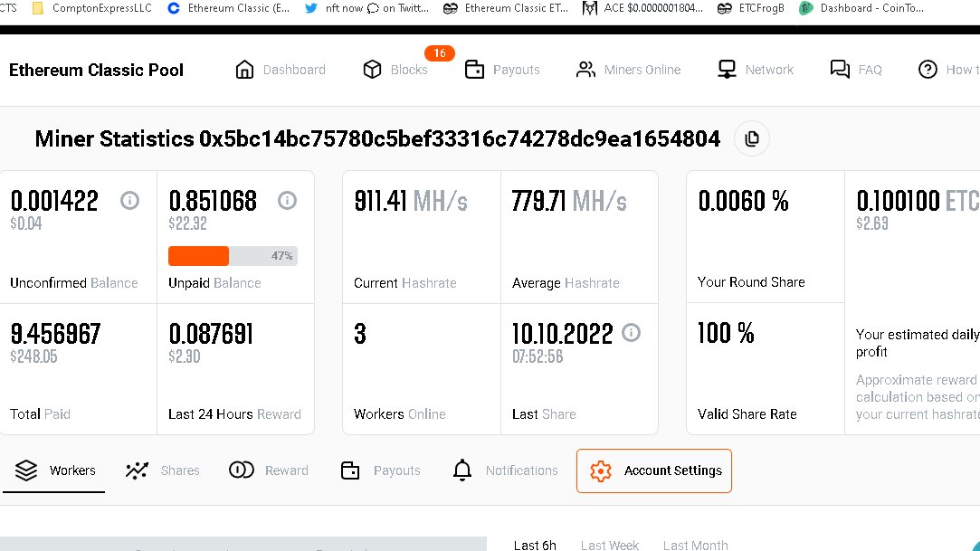Open the FAQ page
Screen dimensions: 980x551
coord(870,70)
